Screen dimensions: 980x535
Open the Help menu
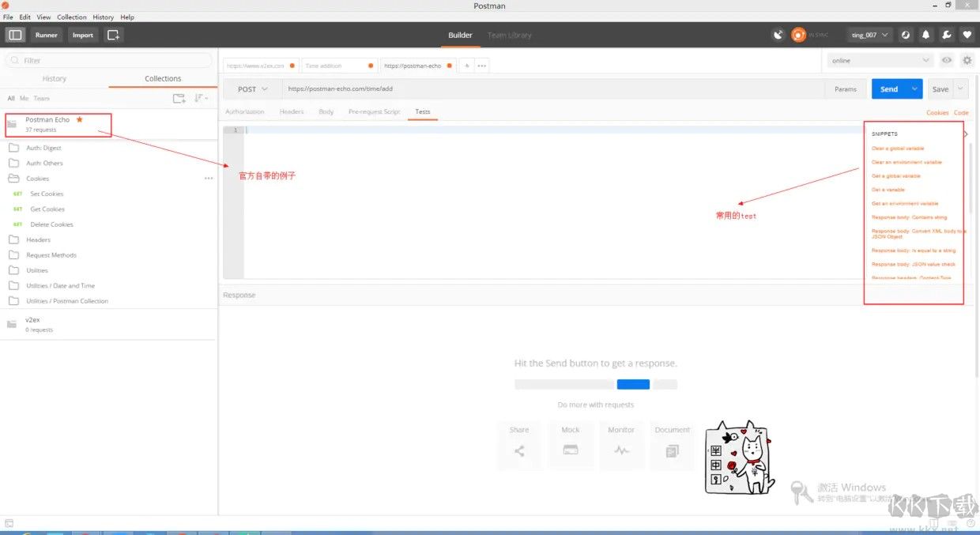coord(127,17)
